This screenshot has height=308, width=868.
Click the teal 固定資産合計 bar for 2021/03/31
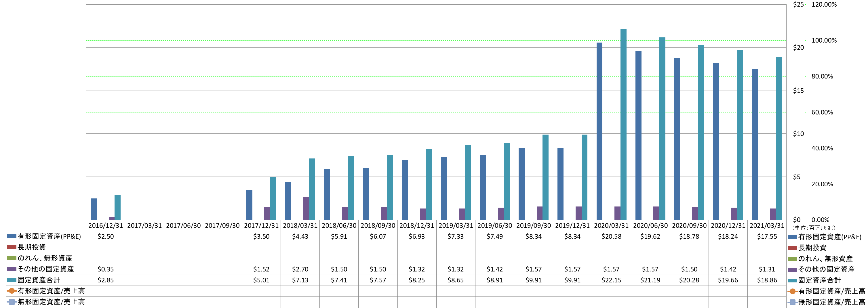(779, 139)
